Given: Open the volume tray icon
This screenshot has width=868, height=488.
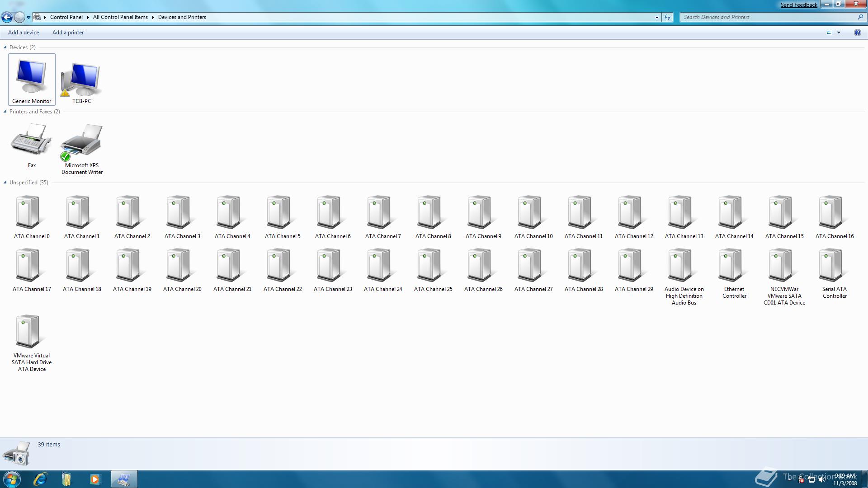Looking at the screenshot, I should point(822,479).
